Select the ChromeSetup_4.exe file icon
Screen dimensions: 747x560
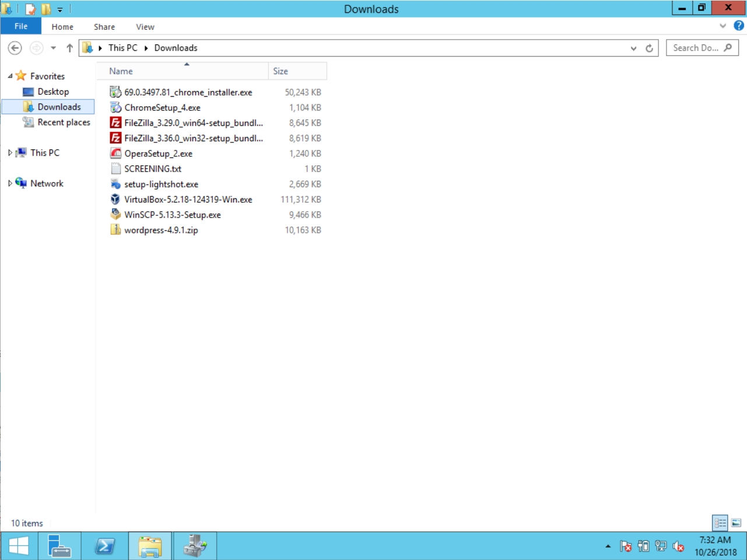point(115,107)
